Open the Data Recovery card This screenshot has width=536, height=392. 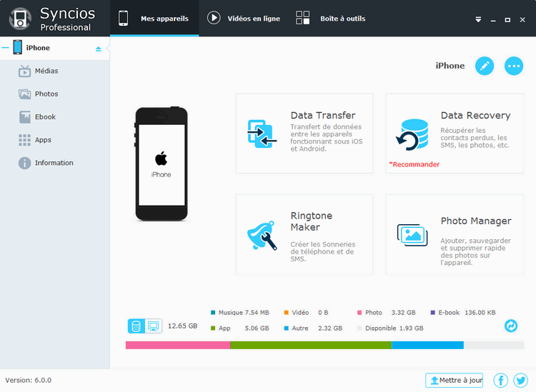[455, 134]
